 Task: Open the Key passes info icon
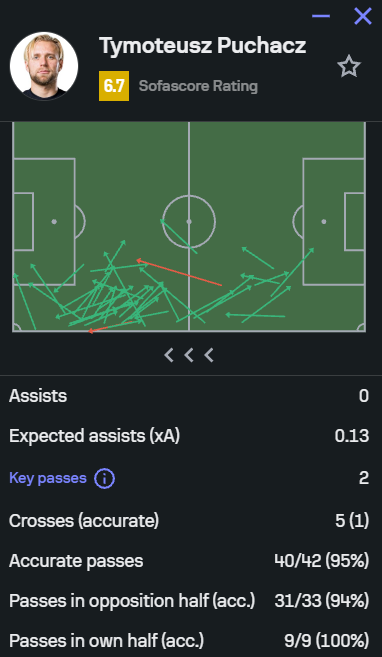pos(104,479)
